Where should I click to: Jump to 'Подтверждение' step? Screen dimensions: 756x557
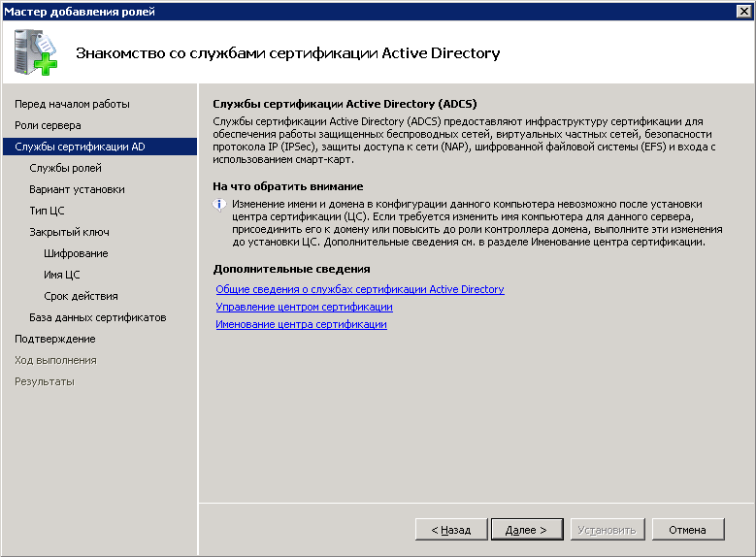54,339
